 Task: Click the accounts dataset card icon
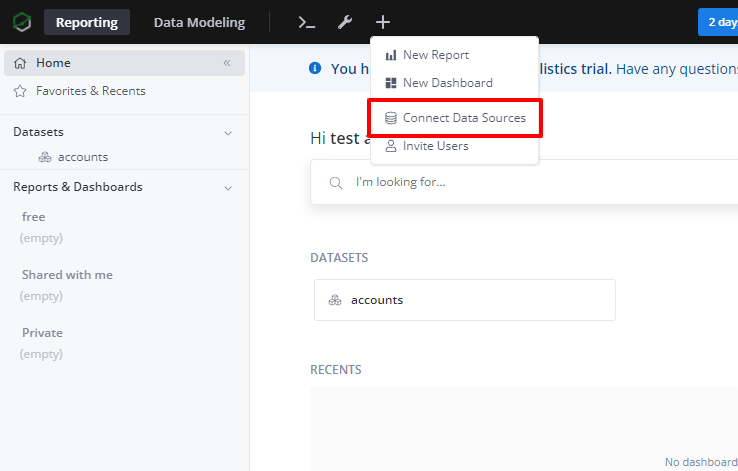click(x=335, y=300)
